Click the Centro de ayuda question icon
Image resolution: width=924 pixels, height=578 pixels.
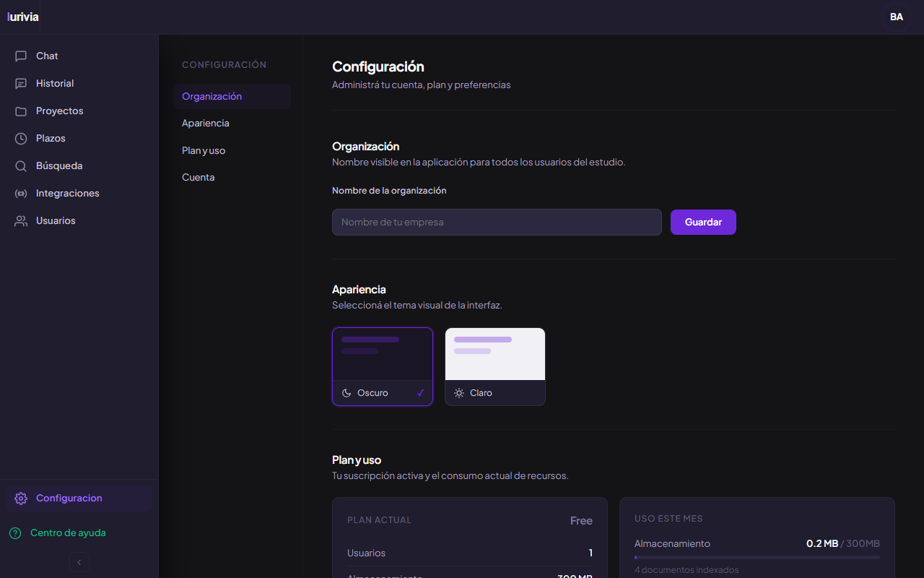[x=15, y=533]
